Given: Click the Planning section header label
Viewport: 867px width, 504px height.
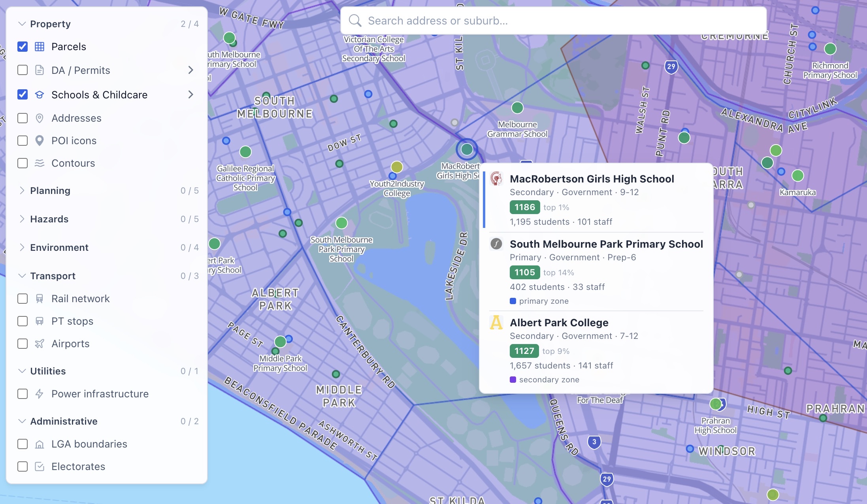Looking at the screenshot, I should point(50,190).
